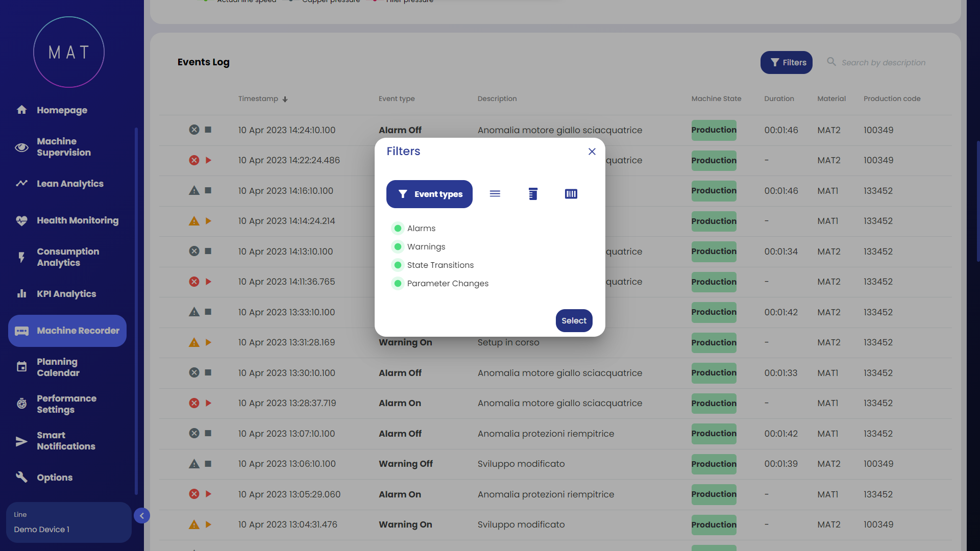Collapse the sidebar with the chevron button
Viewport: 980px width, 551px height.
pyautogui.click(x=142, y=516)
